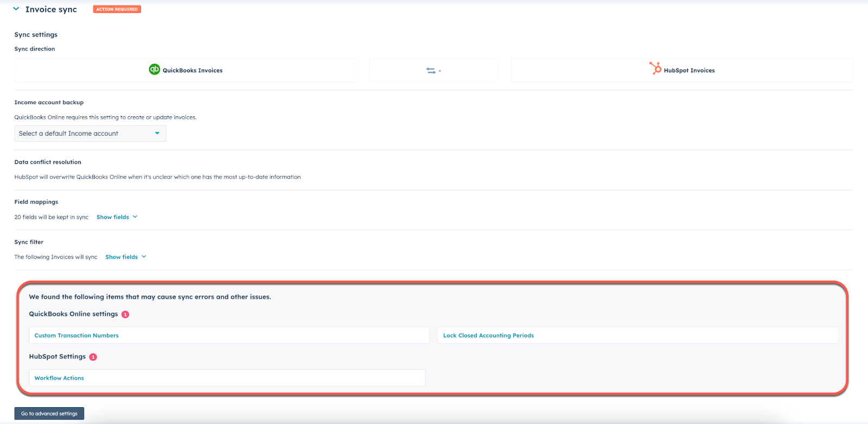The width and height of the screenshot is (868, 424).
Task: Click the HubSpot Settings heading
Action: [x=58, y=357]
